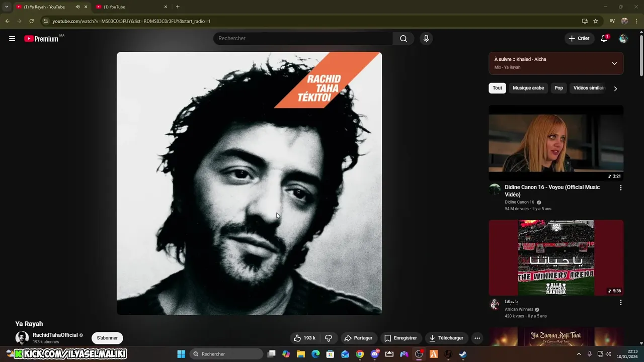The height and width of the screenshot is (362, 644).
Task: Open Microsoft Edge from taskbar
Action: pos(315,354)
